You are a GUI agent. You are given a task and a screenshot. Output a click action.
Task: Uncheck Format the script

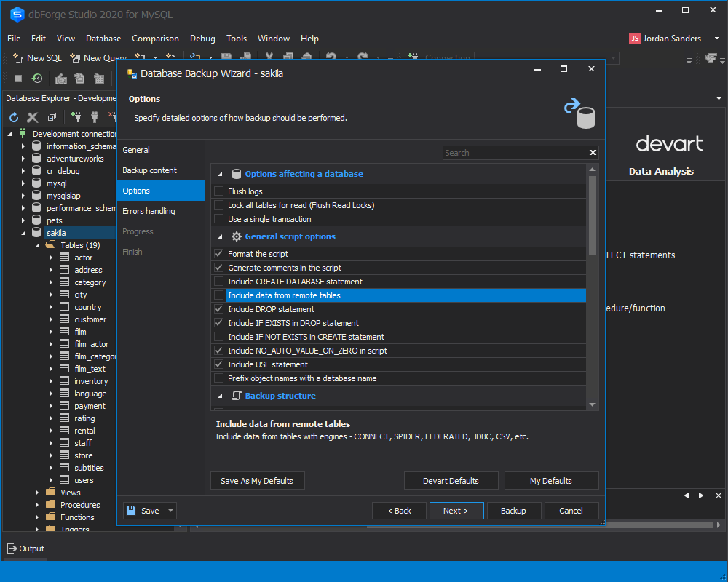pyautogui.click(x=218, y=254)
